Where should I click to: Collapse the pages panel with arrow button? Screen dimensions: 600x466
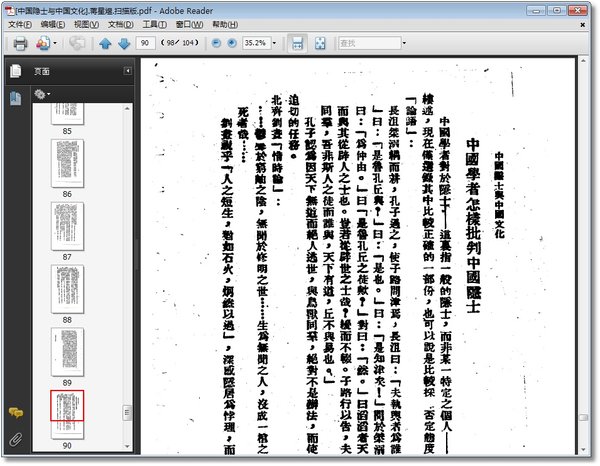[x=127, y=72]
